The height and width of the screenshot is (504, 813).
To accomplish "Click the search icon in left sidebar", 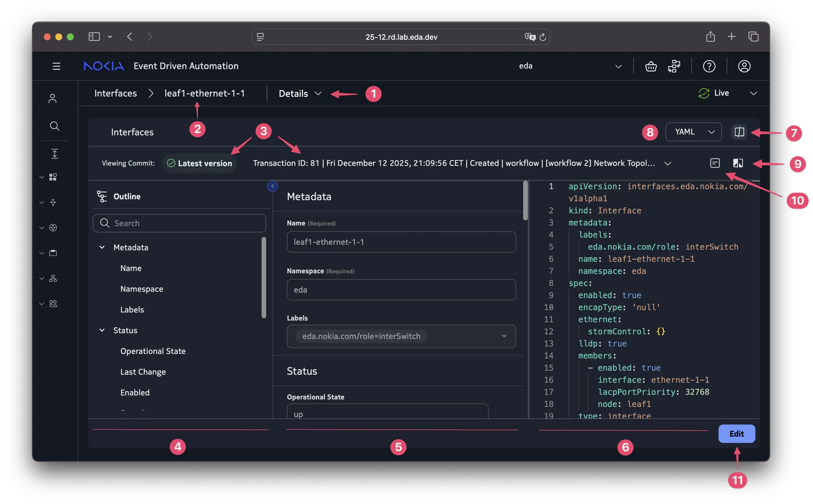I will [x=54, y=126].
